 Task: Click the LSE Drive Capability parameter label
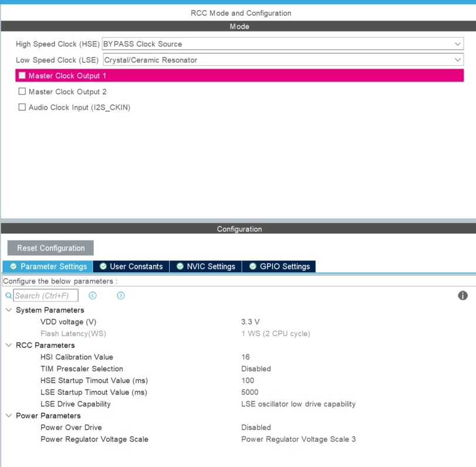[x=76, y=404]
